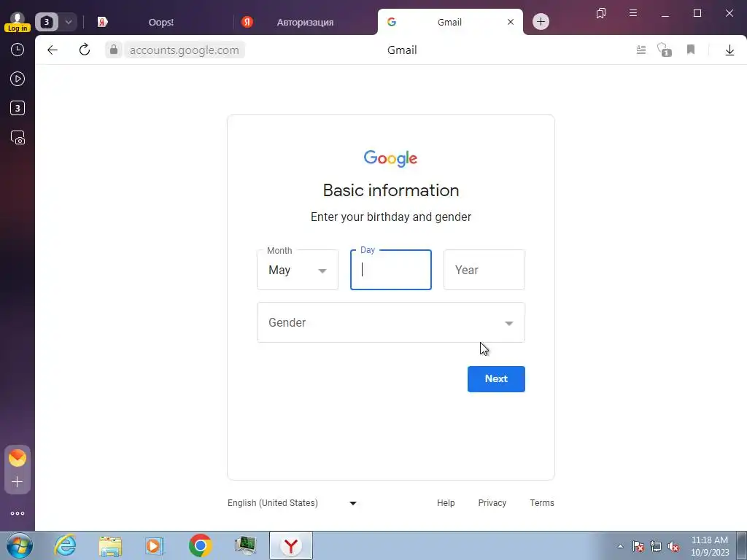Open the tab group counter showing 3
Image resolution: width=747 pixels, height=560 pixels.
[47, 22]
